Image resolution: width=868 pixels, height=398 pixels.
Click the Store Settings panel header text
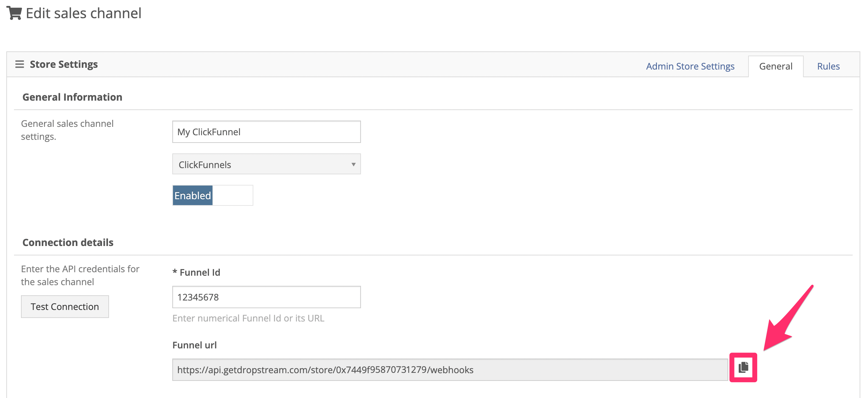[64, 64]
